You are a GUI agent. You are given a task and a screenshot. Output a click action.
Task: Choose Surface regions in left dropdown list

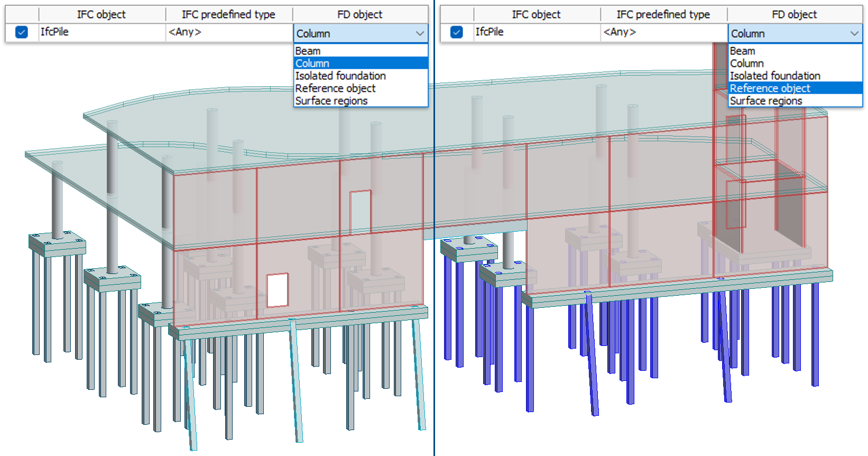click(331, 101)
